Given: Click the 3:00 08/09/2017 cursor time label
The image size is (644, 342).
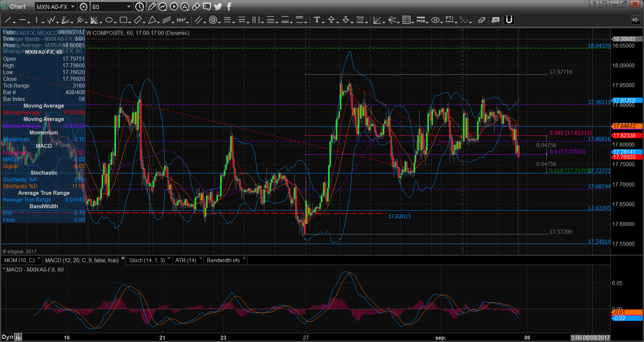Looking at the screenshot, I should (590, 338).
